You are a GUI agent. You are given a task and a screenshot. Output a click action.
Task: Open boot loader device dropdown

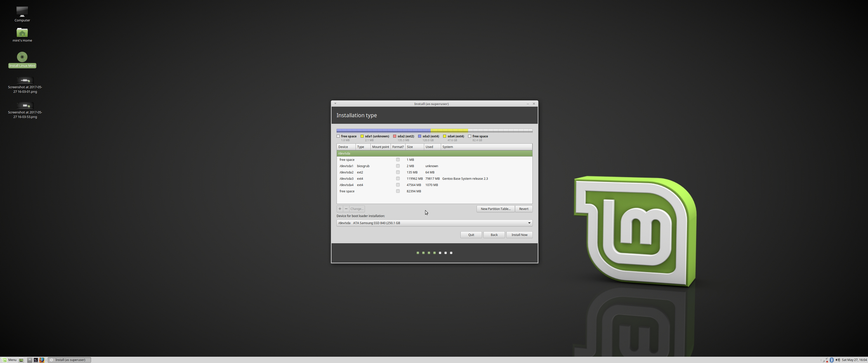tap(434, 223)
